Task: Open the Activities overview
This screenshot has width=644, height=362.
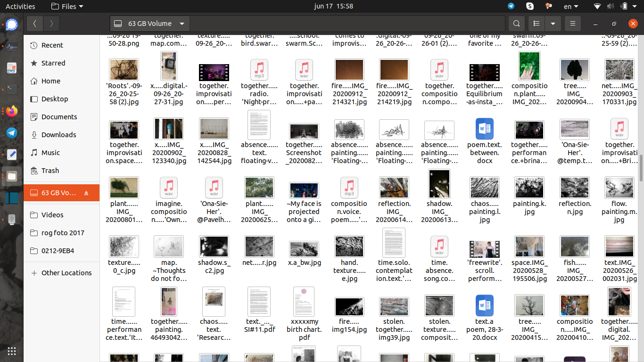Action: coord(20,6)
